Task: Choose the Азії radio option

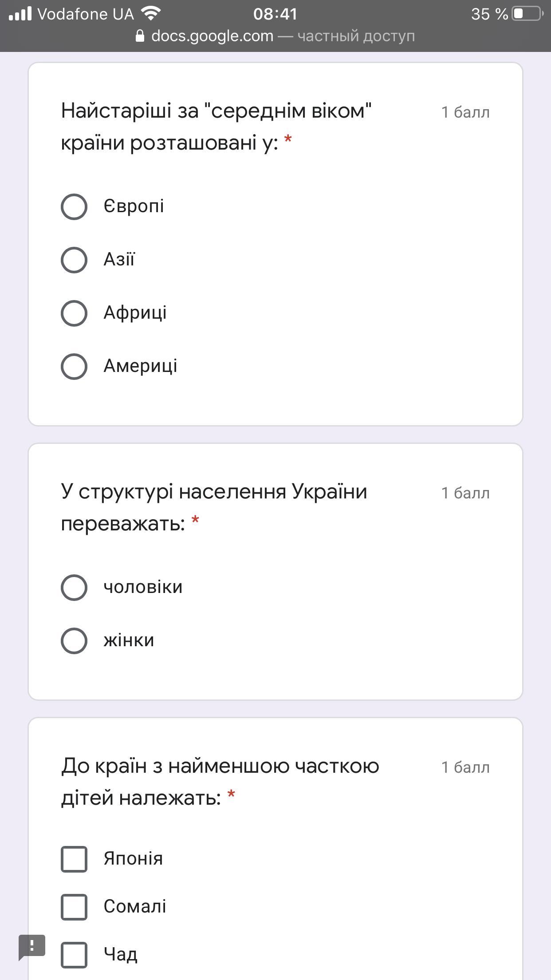Action: point(74,260)
